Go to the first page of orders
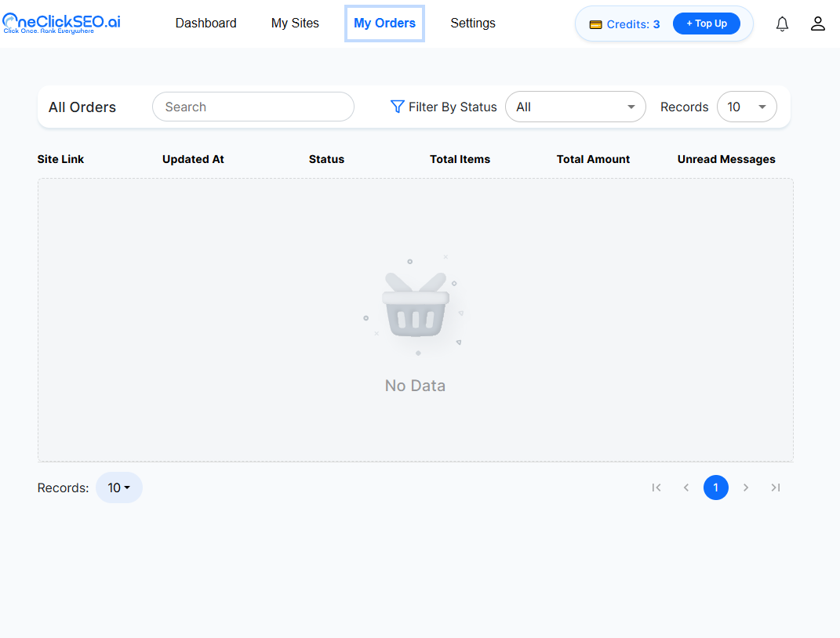This screenshot has width=840, height=638. [x=656, y=488]
